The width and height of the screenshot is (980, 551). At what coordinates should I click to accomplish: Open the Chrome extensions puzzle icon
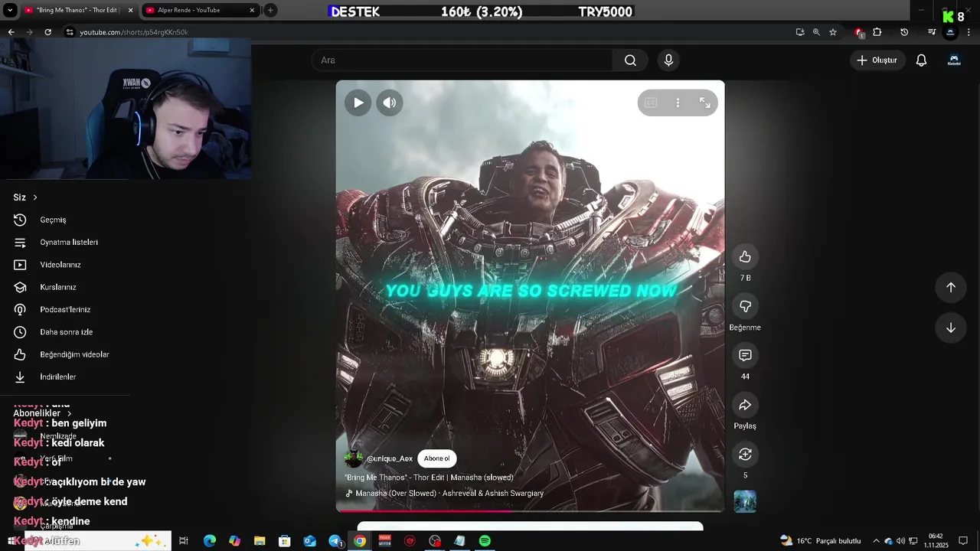(x=877, y=32)
